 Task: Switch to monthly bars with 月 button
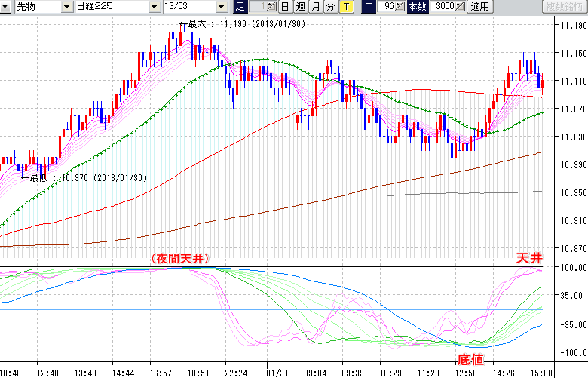coord(315,7)
